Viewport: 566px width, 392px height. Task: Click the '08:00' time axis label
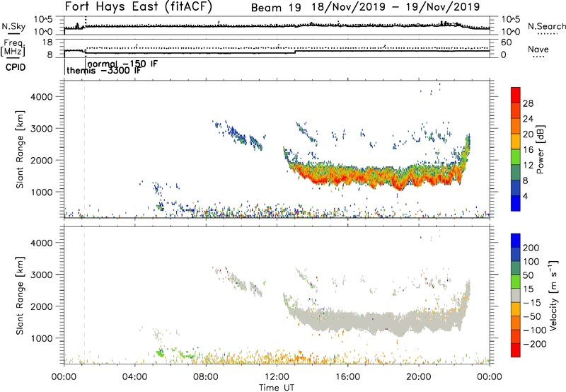point(206,377)
